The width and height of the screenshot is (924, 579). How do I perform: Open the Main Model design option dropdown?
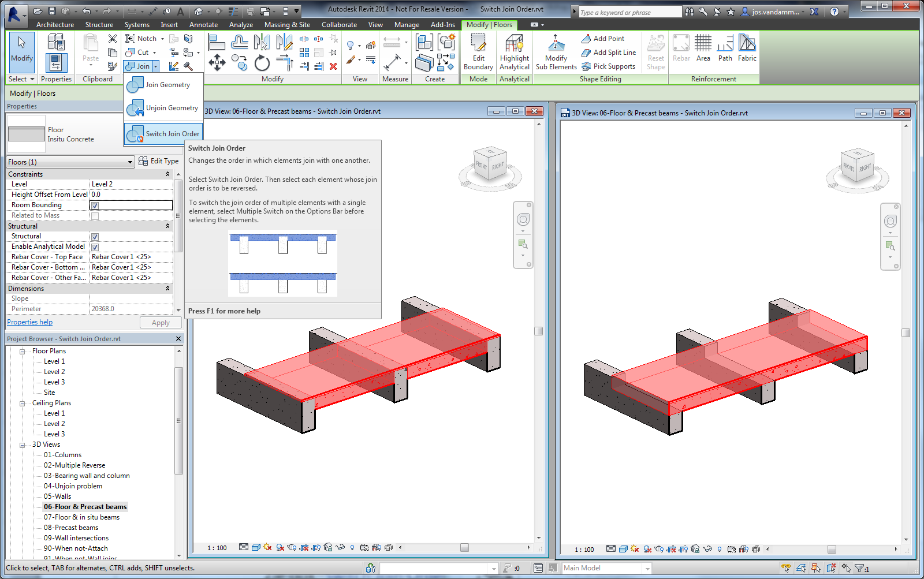(647, 569)
